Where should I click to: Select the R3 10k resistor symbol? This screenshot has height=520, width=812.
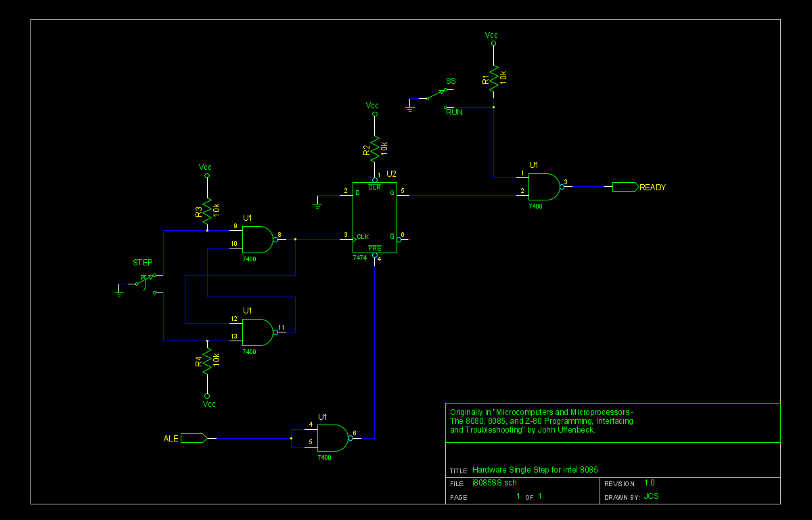coord(207,210)
